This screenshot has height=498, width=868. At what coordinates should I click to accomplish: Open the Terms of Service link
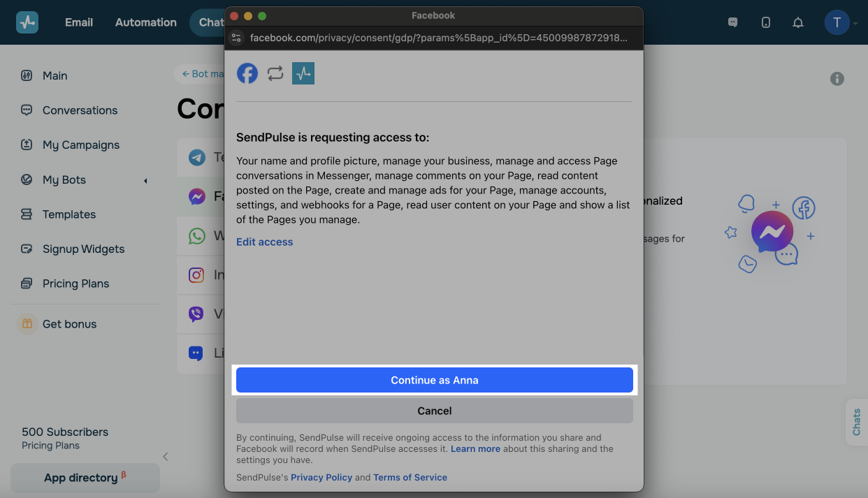(410, 478)
